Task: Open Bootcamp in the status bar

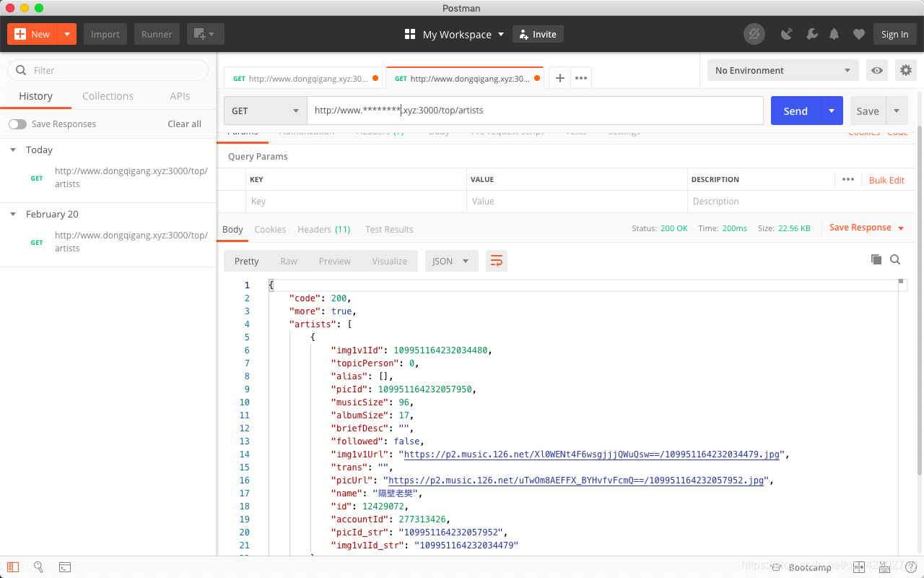Action: click(801, 568)
